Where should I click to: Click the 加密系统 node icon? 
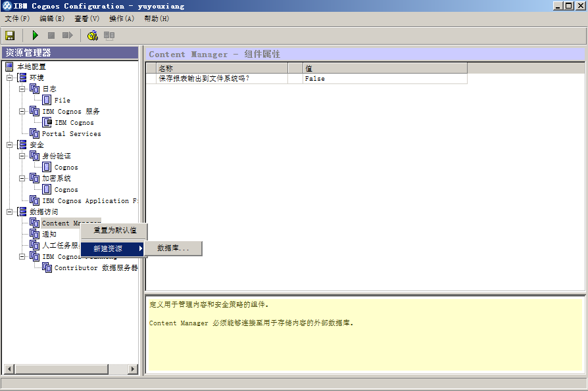click(34, 178)
